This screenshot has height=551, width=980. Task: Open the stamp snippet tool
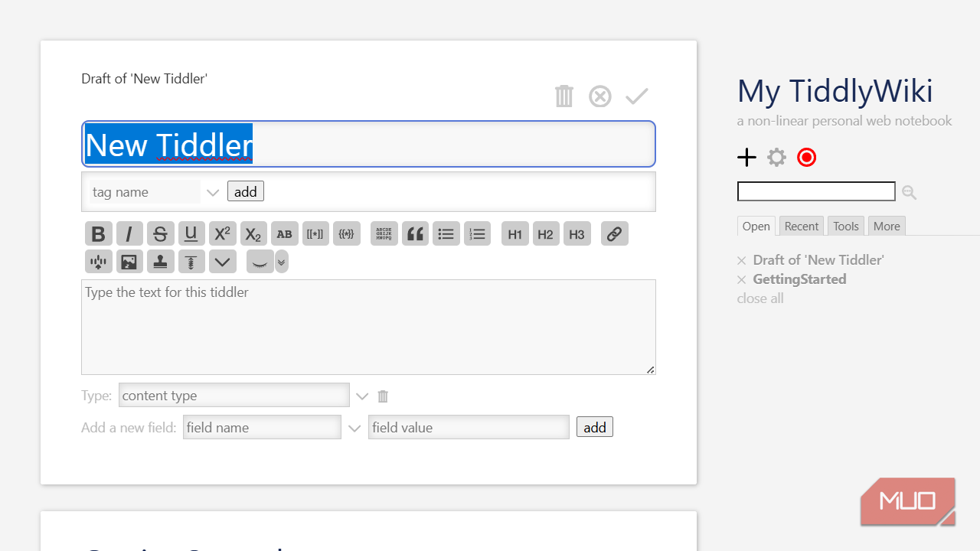[161, 262]
